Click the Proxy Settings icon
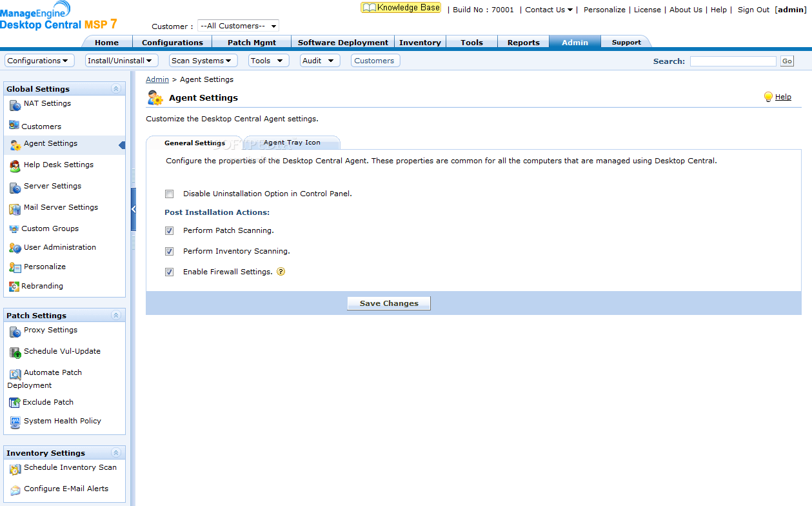 click(15, 332)
